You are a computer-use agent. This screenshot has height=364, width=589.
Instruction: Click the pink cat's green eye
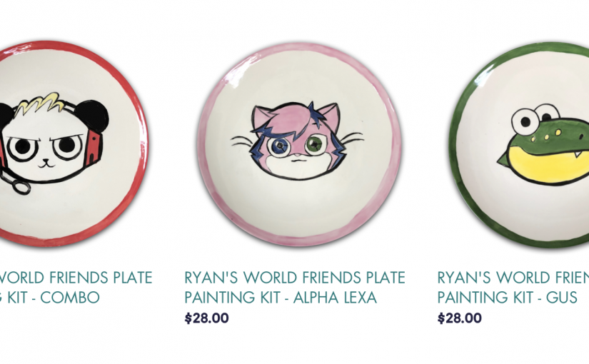pos(314,145)
